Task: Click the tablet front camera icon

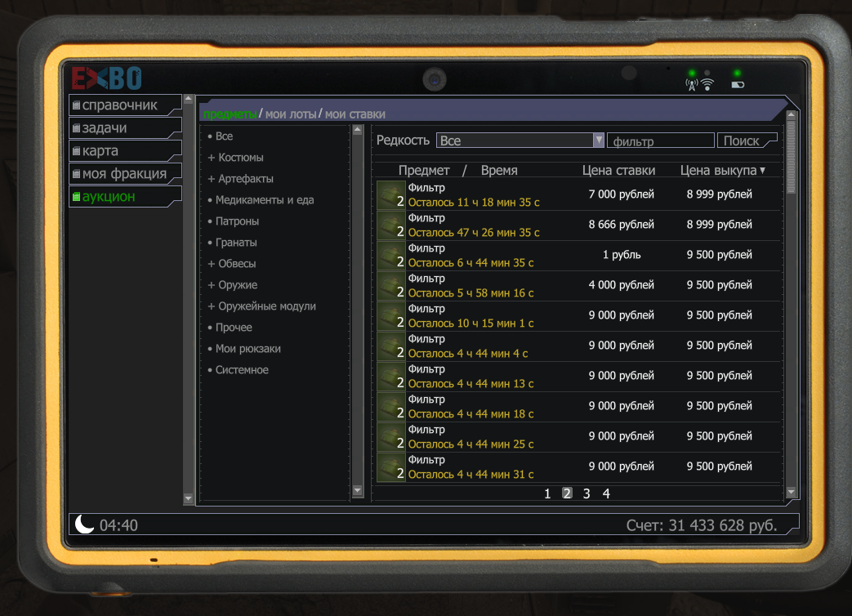Action: tap(434, 80)
